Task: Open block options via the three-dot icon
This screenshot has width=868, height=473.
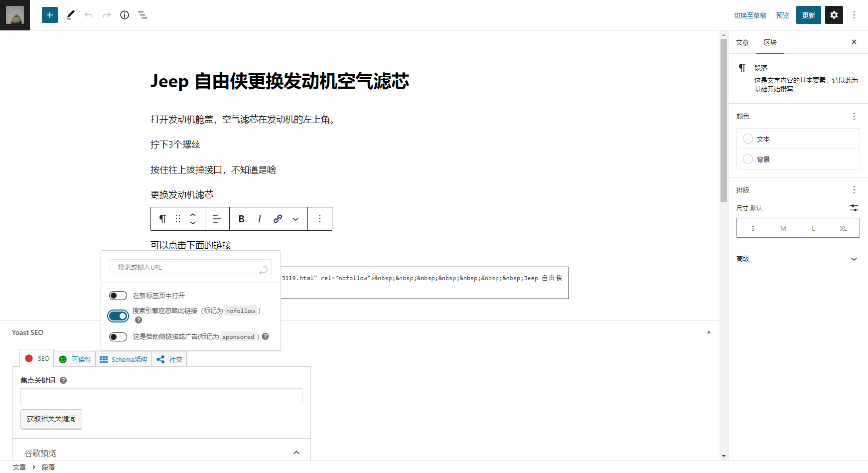Action: tap(320, 218)
